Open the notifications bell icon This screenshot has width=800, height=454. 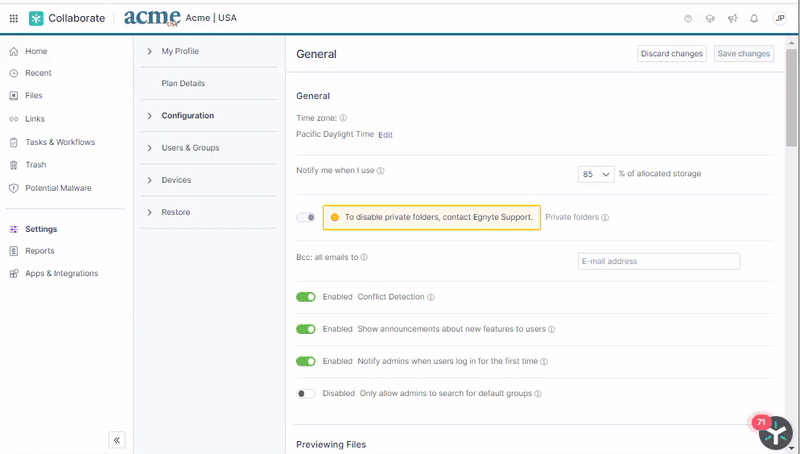[x=754, y=18]
